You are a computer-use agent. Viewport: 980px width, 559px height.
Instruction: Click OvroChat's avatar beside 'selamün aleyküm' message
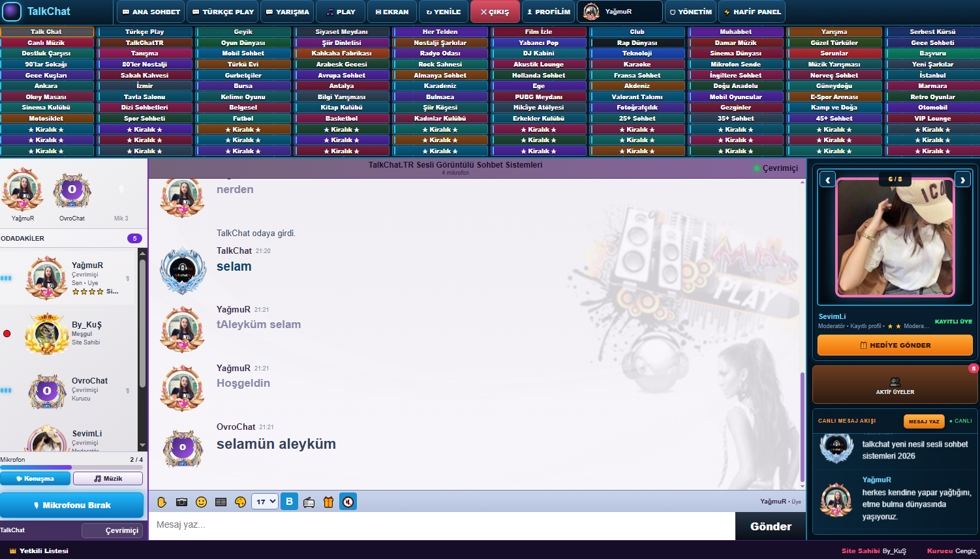(x=183, y=447)
